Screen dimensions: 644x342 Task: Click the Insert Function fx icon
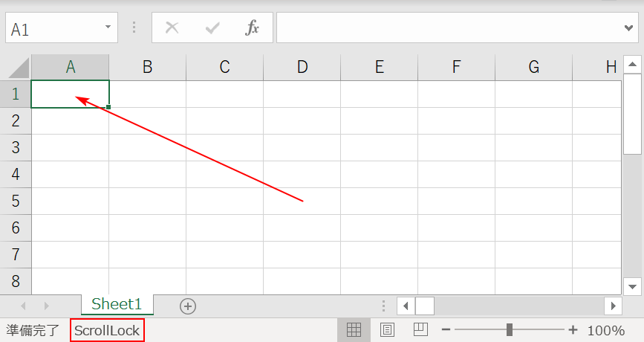[x=253, y=28]
